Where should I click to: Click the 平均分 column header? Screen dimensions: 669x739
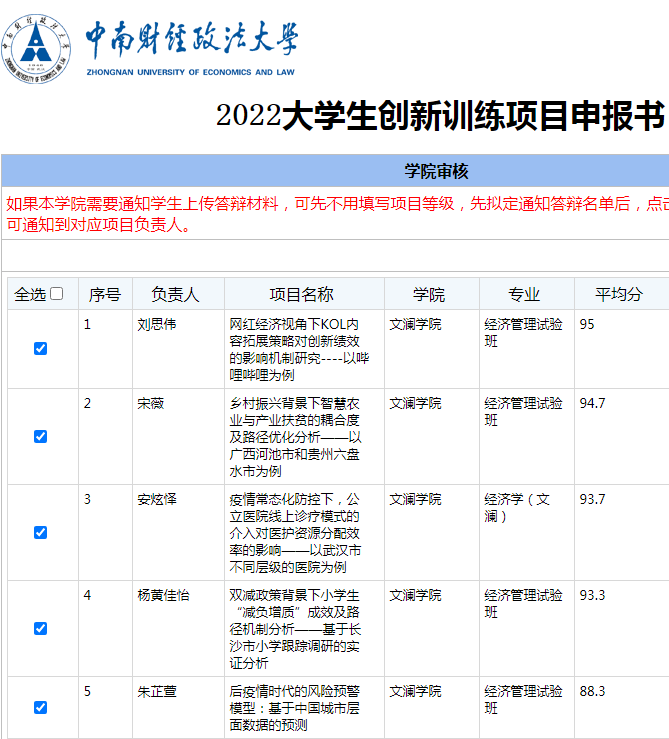pos(618,294)
